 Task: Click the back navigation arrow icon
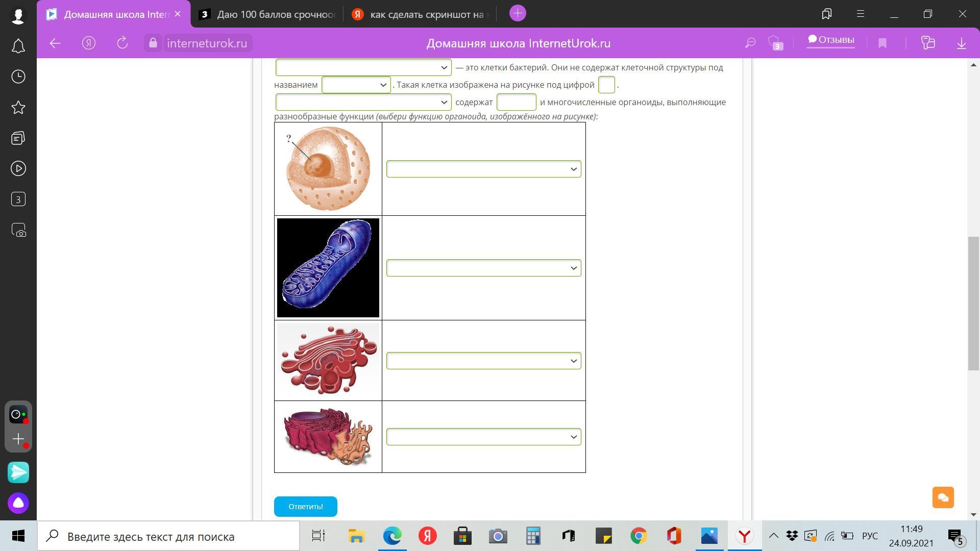(x=55, y=42)
